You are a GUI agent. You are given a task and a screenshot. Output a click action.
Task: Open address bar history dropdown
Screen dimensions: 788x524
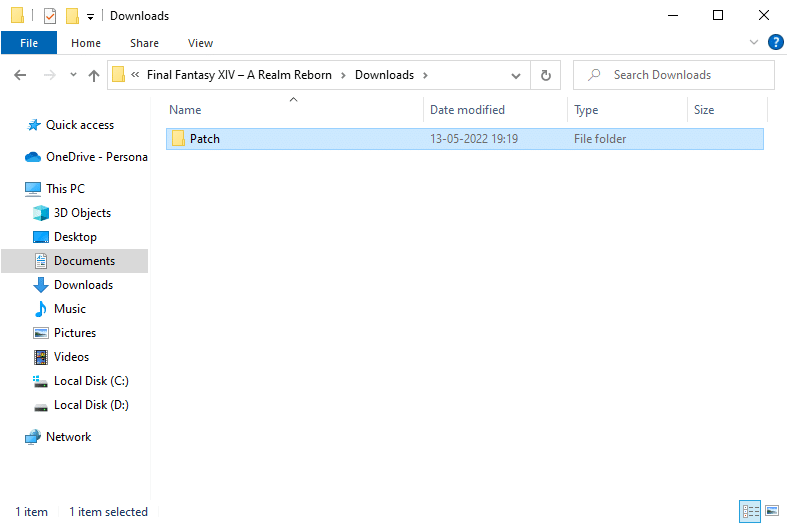pos(516,75)
